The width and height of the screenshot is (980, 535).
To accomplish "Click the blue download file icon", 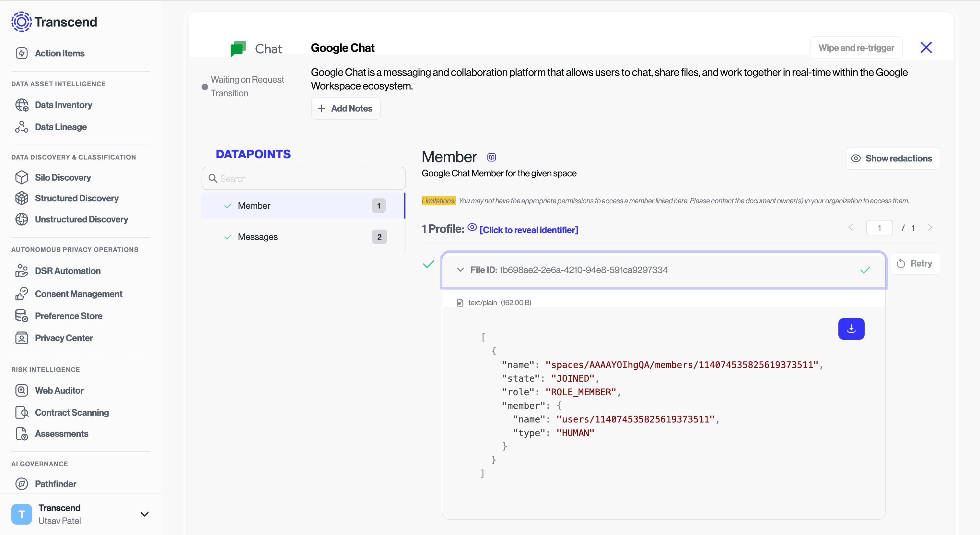I will pyautogui.click(x=851, y=329).
